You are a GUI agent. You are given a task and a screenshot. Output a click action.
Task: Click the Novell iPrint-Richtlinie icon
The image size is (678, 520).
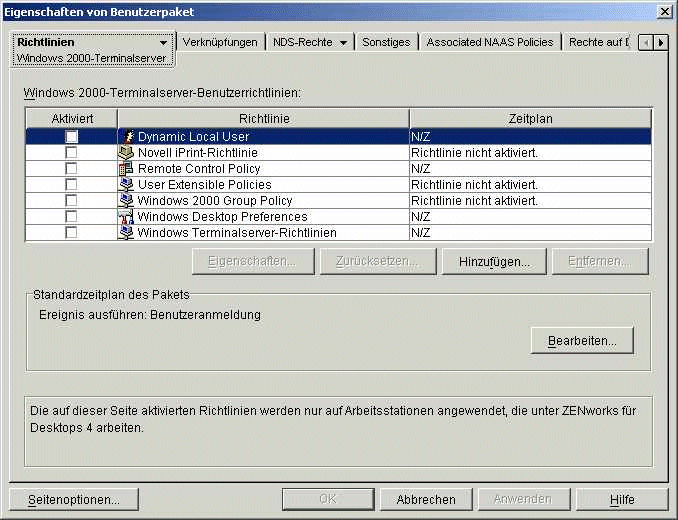[x=127, y=153]
